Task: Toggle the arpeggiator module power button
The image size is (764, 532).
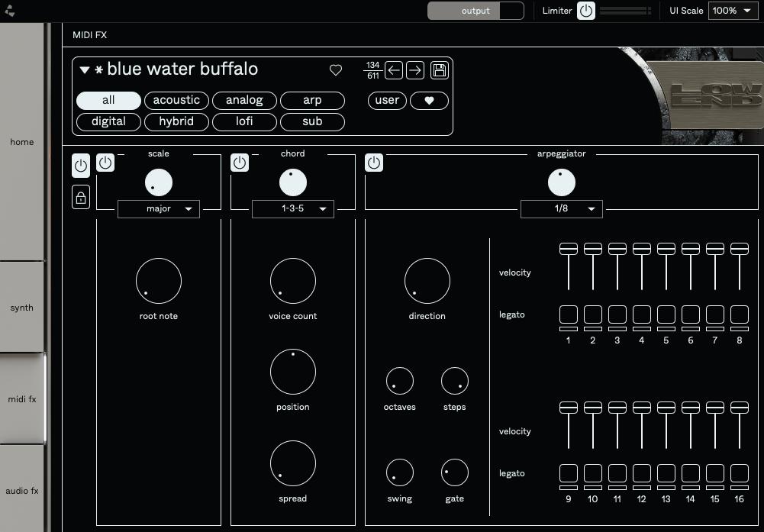Action: coord(374,163)
